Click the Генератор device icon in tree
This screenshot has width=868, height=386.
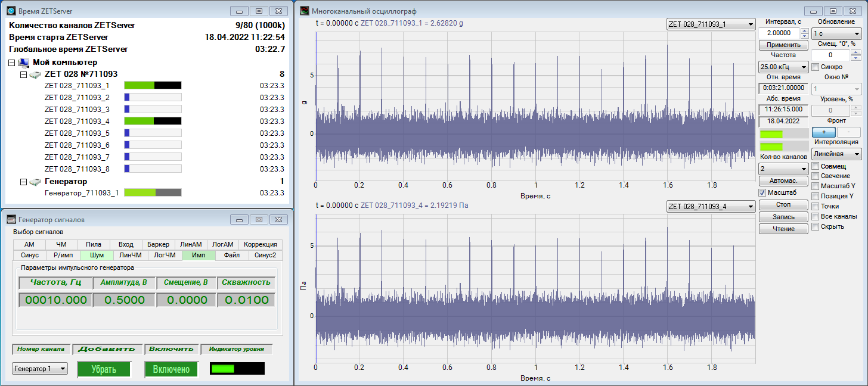[35, 181]
